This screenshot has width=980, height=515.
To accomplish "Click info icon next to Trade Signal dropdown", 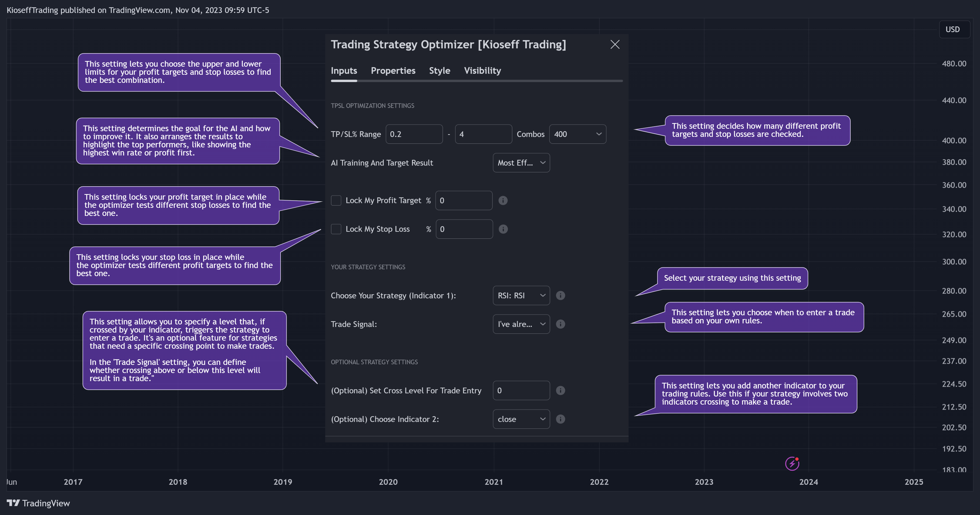I will 561,324.
